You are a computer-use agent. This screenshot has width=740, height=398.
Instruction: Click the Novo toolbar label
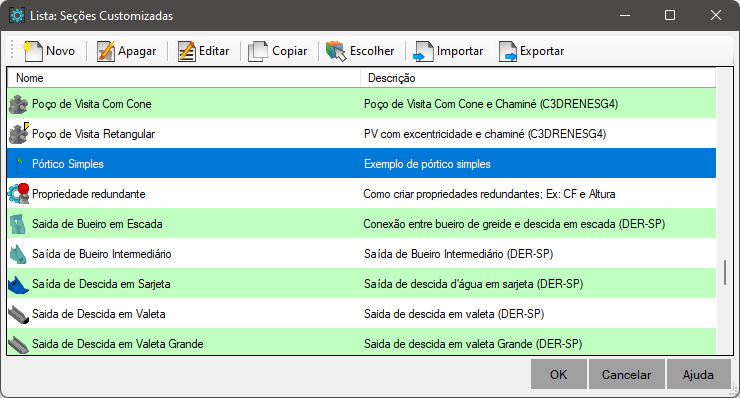coord(60,51)
